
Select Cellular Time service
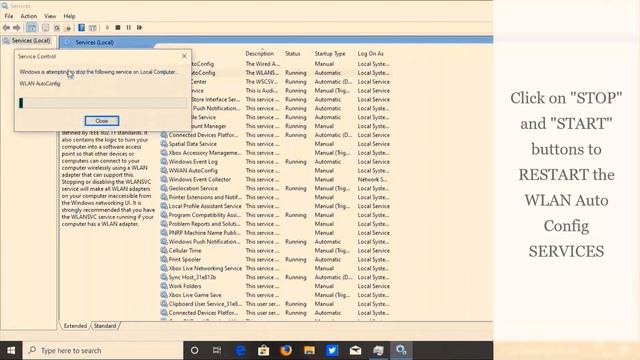[276, 251]
